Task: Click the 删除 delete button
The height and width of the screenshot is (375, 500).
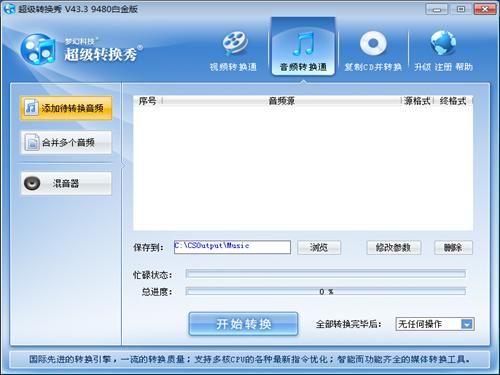Action: tap(453, 247)
